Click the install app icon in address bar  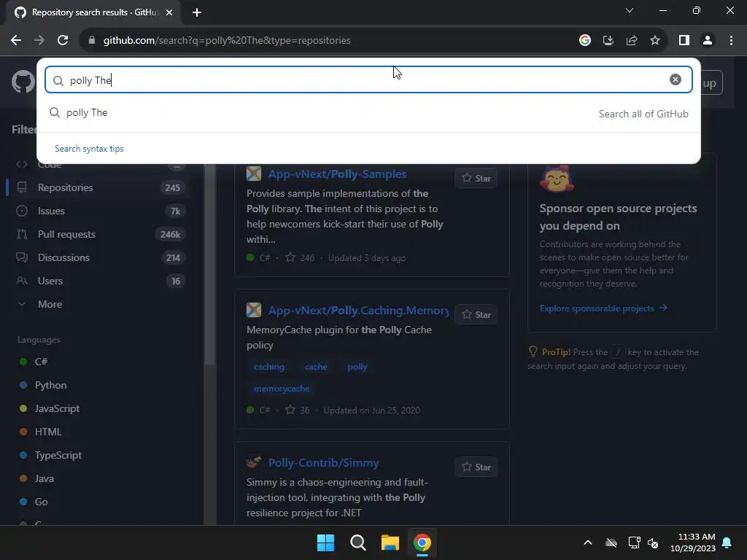608,41
